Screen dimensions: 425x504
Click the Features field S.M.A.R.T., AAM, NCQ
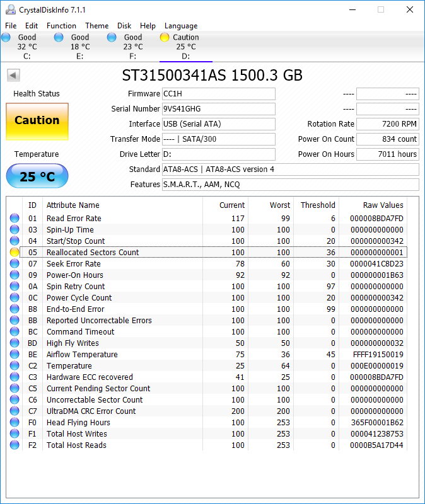click(x=291, y=185)
